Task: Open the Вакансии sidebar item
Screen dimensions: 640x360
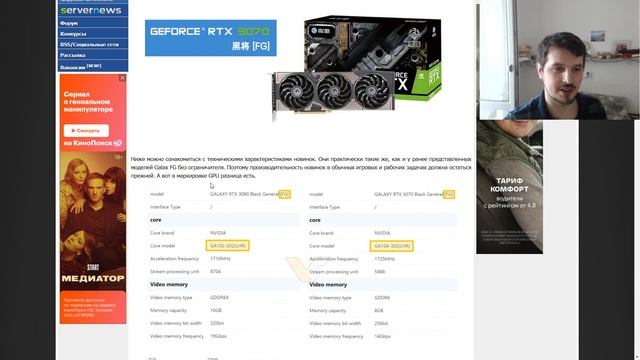Action: (80, 67)
